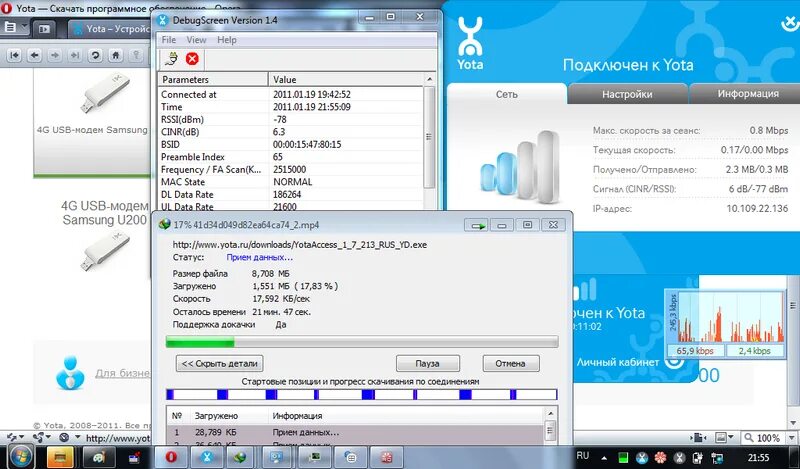Open the download manager taskbar icon
The image size is (800, 469).
(240, 457)
